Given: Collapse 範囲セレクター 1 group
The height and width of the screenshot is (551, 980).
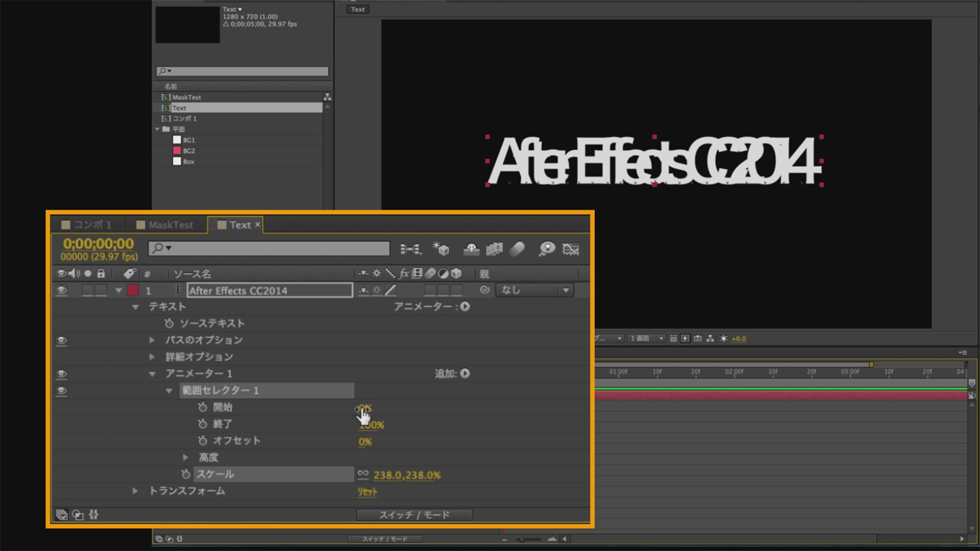Looking at the screenshot, I should tap(169, 391).
